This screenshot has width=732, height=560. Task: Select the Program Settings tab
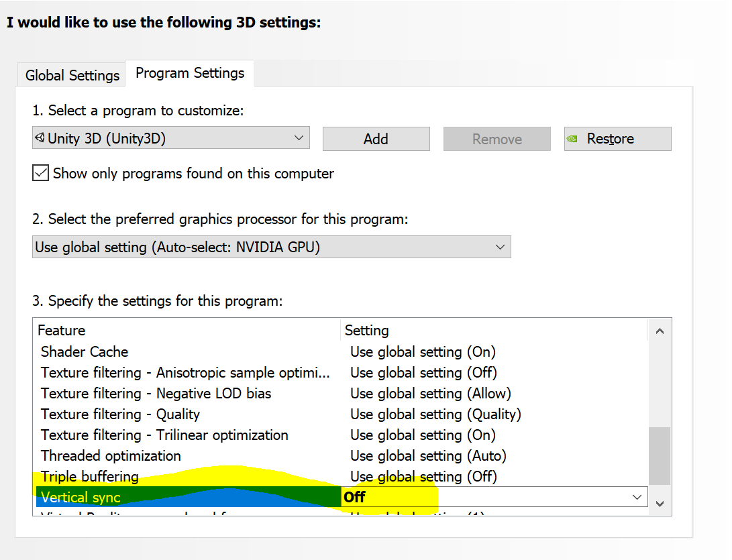pos(190,73)
